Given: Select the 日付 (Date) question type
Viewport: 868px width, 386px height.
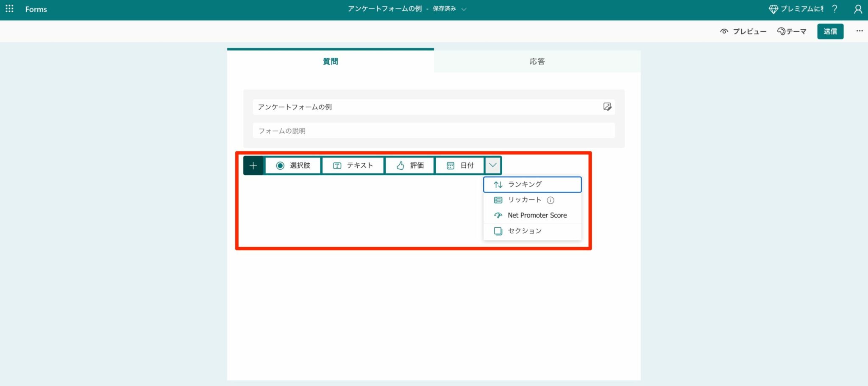Looking at the screenshot, I should point(460,165).
